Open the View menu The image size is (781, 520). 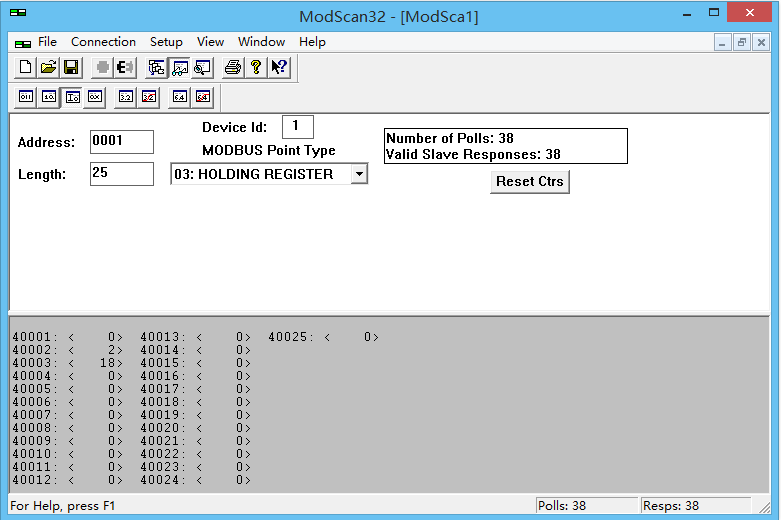pos(210,42)
